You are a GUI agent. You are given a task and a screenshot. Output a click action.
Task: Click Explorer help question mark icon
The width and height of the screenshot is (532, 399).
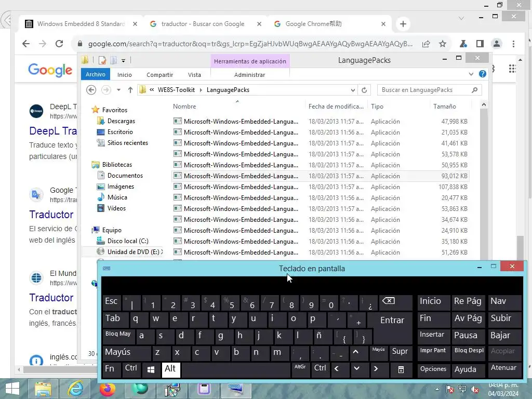pyautogui.click(x=483, y=74)
